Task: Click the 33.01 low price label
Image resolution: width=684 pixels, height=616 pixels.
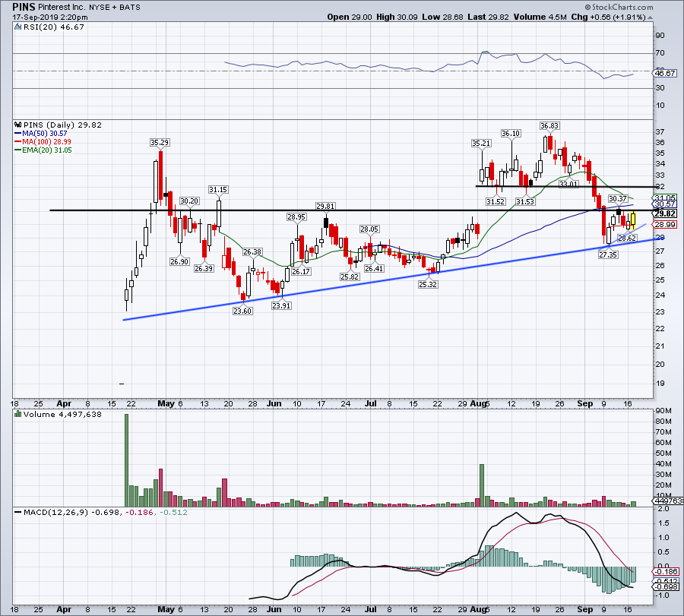Action: (568, 184)
